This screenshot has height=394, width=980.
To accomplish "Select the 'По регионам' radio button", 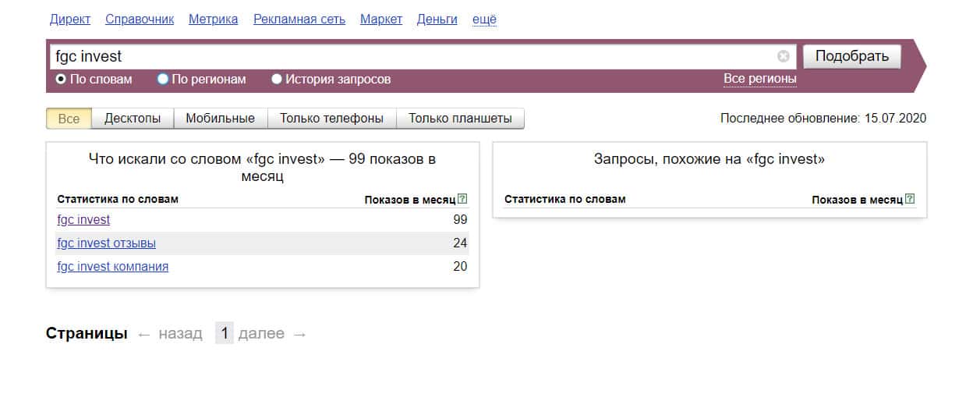I will (x=162, y=79).
